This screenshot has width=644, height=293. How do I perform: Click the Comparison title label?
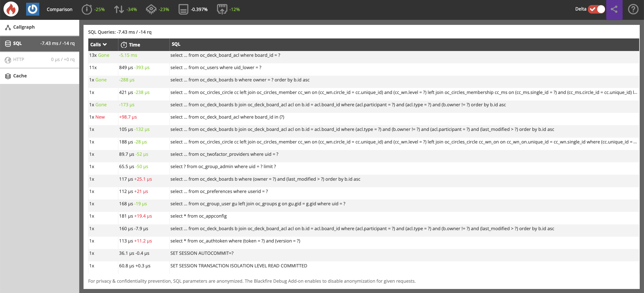59,9
